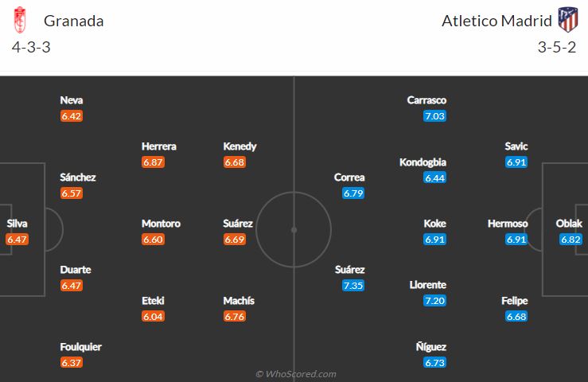Image resolution: width=588 pixels, height=382 pixels.
Task: Click the player name Correa
Action: click(349, 177)
